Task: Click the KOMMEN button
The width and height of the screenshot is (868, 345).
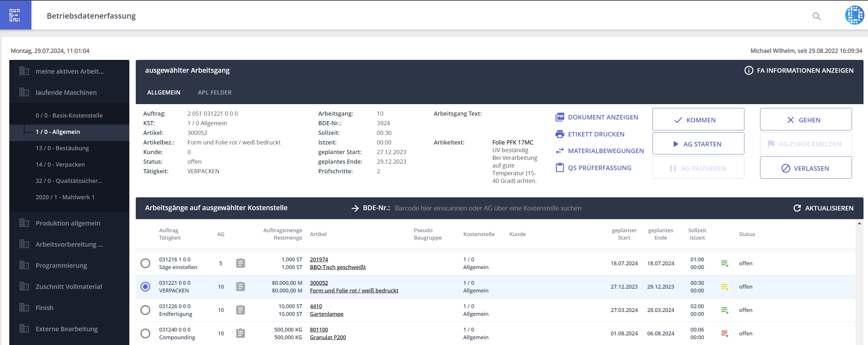Action: click(x=698, y=119)
